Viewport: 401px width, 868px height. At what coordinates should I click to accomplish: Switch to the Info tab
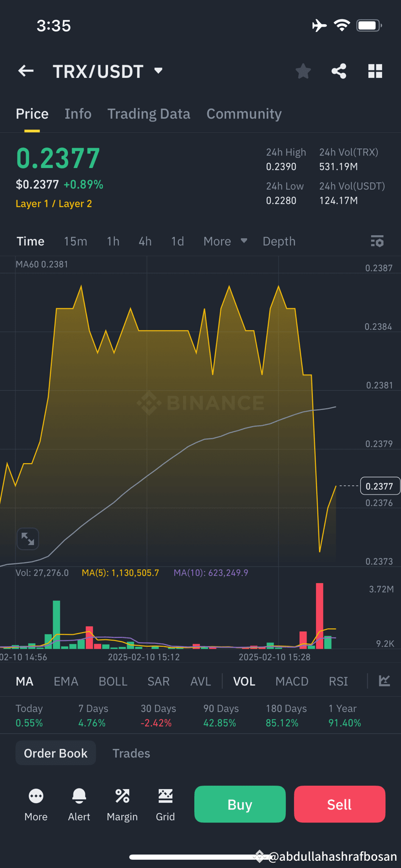click(78, 113)
